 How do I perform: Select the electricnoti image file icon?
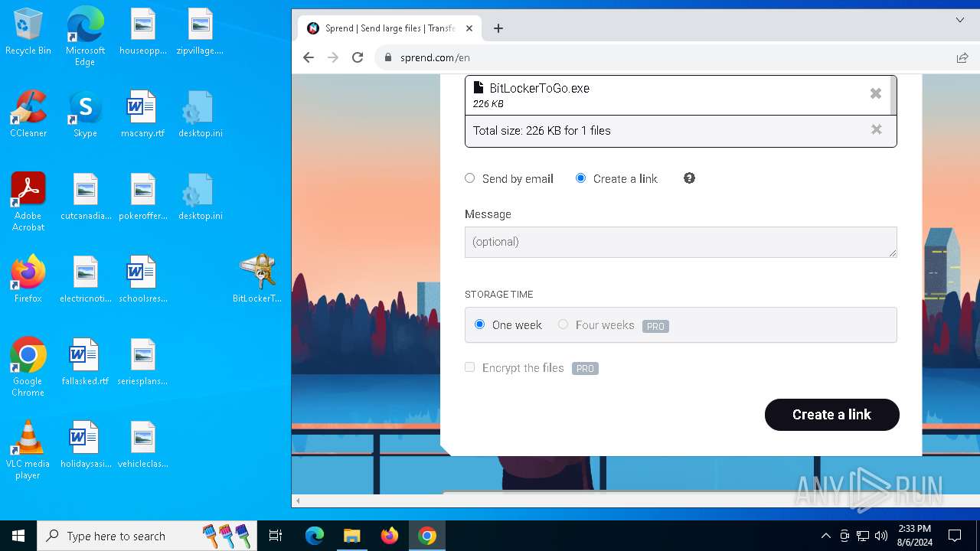85,280
